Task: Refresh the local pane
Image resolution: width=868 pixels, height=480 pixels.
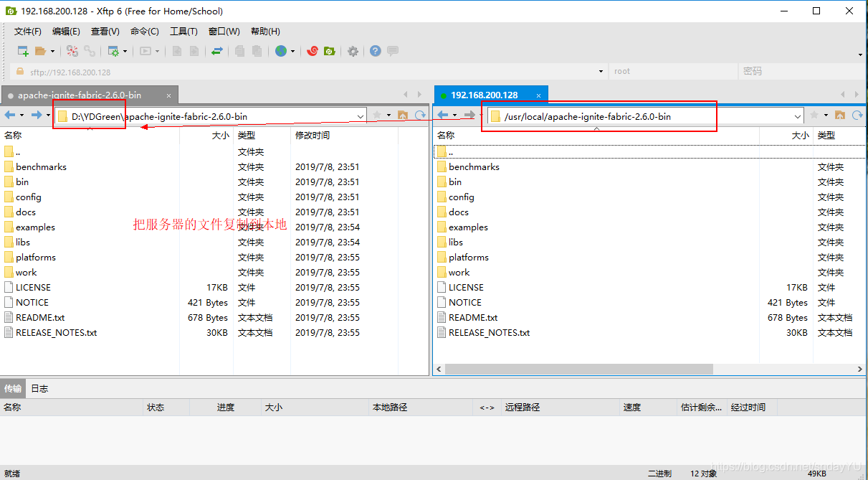Action: 420,115
